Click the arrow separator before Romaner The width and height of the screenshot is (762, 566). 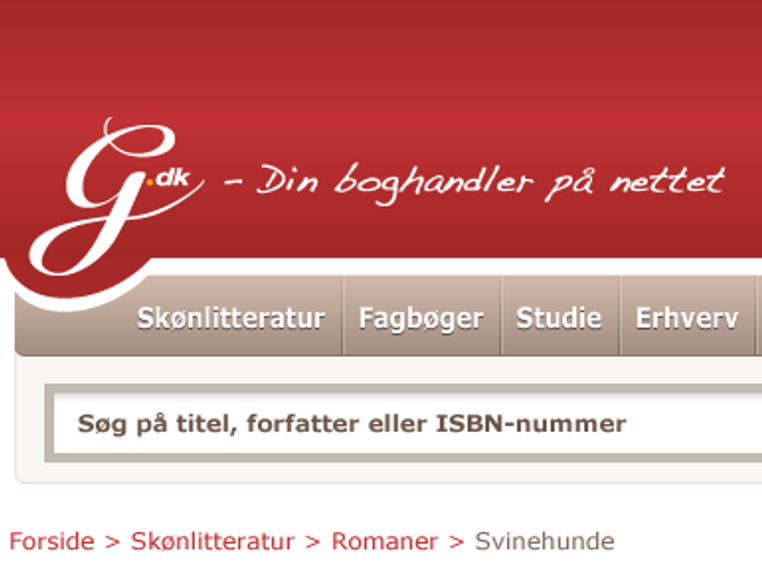click(x=313, y=542)
